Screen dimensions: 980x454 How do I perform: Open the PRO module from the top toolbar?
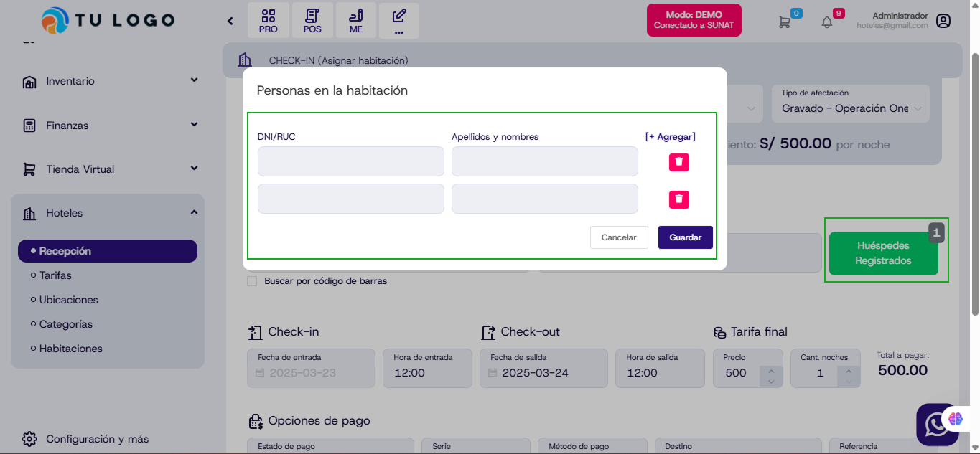268,20
